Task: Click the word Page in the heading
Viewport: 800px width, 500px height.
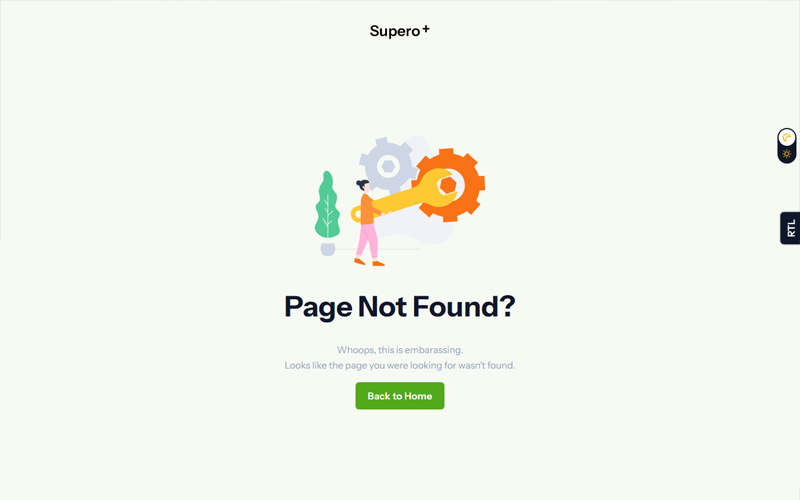Action: (318, 308)
